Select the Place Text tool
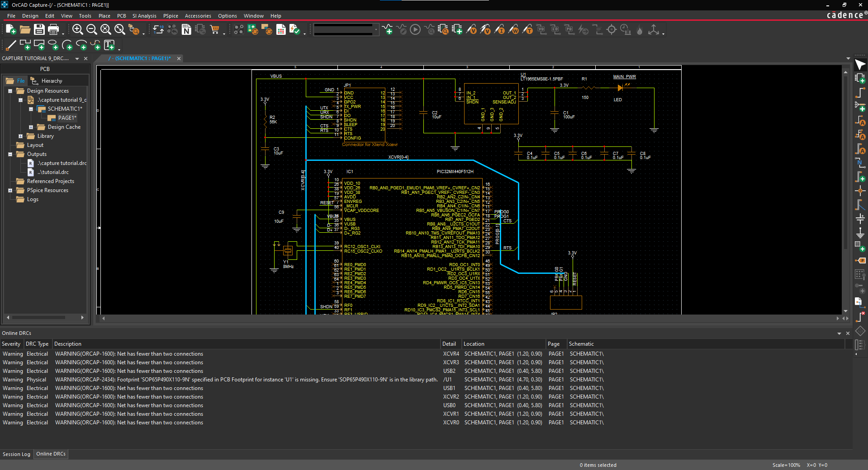This screenshot has width=868, height=470. tap(110, 45)
